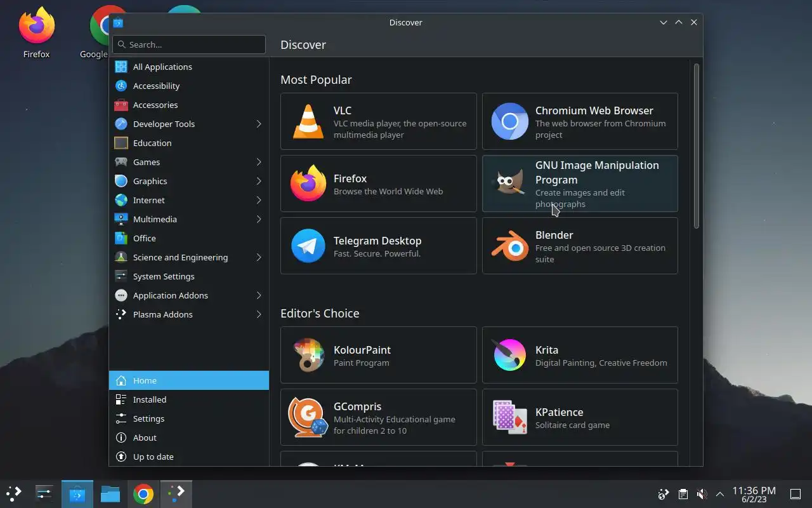Image resolution: width=812 pixels, height=508 pixels.
Task: Expand the Internet subcategories arrow
Action: coord(259,200)
